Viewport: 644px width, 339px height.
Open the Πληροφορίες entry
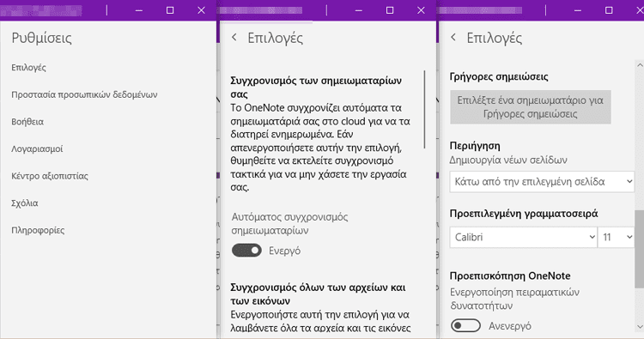click(38, 230)
